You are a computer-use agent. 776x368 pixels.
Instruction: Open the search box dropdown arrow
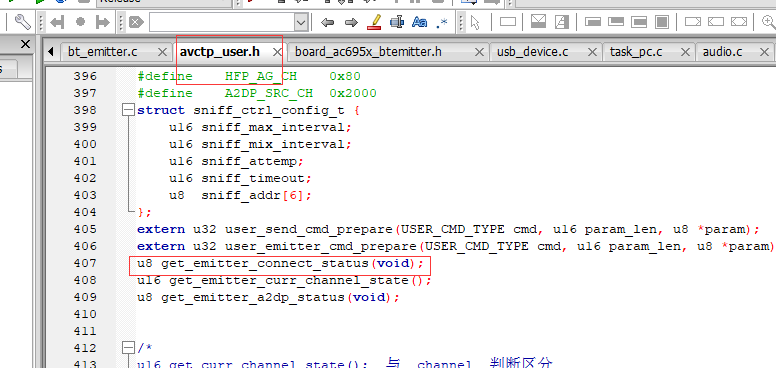pyautogui.click(x=300, y=22)
